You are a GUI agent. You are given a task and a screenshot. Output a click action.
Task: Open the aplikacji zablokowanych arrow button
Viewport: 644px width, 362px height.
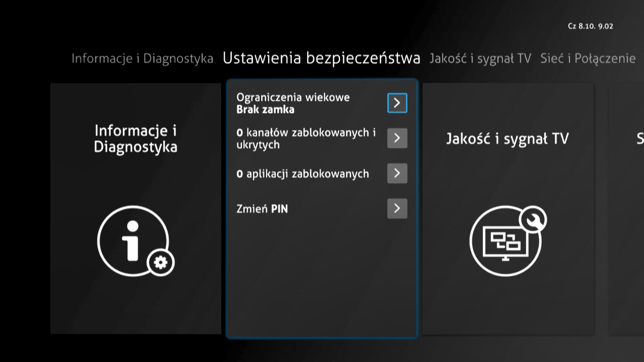click(397, 173)
